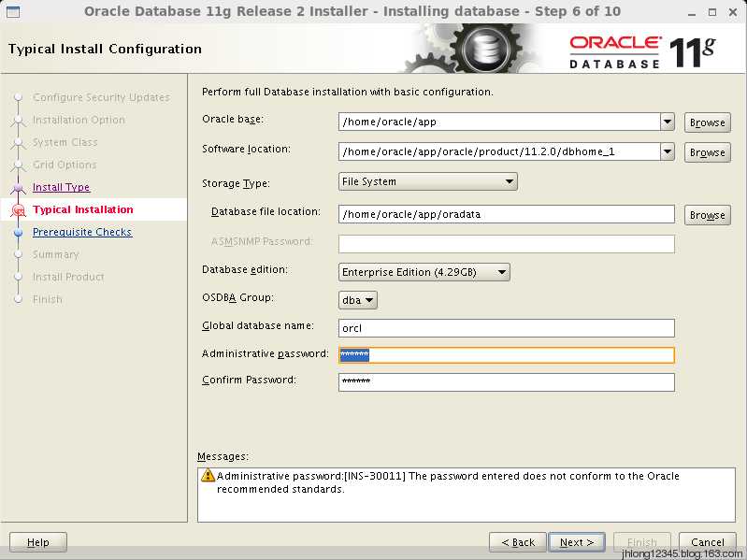Maximize the installer window

712,12
